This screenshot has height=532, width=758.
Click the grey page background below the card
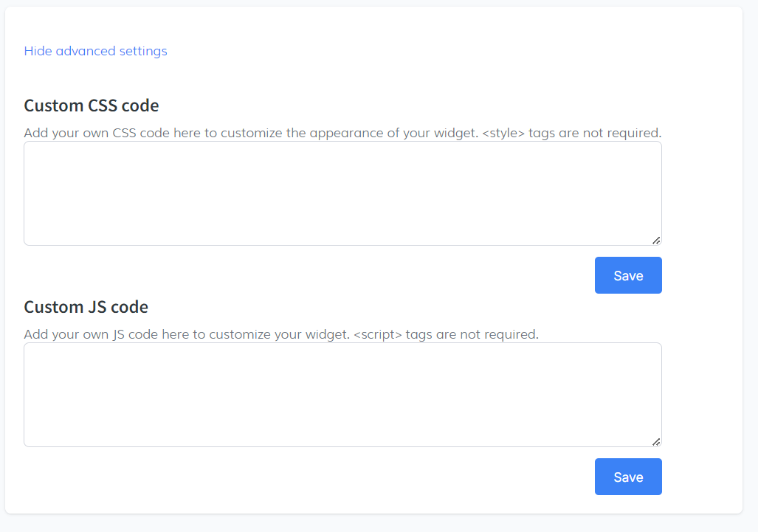click(x=369, y=523)
